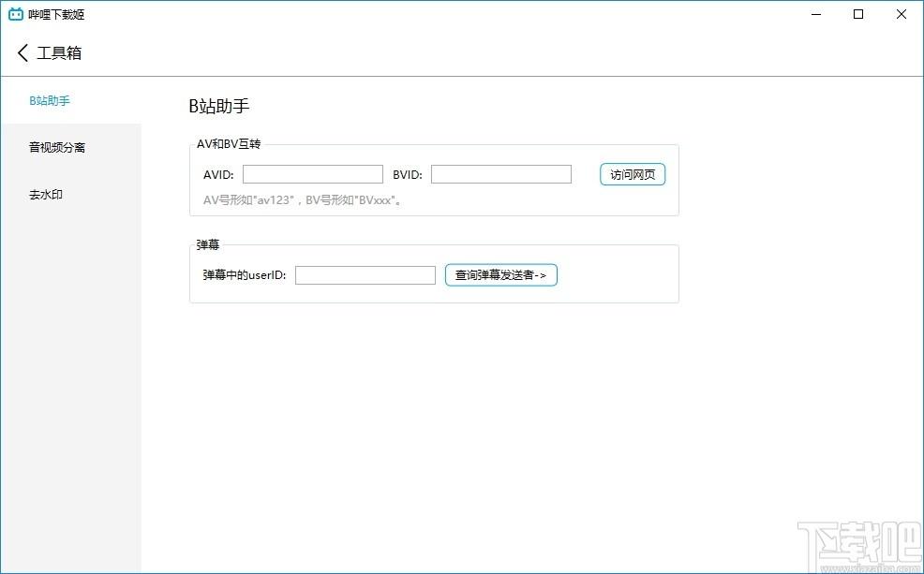Click the 工具箱 title text
Image resolution: width=924 pixels, height=574 pixels.
point(59,53)
